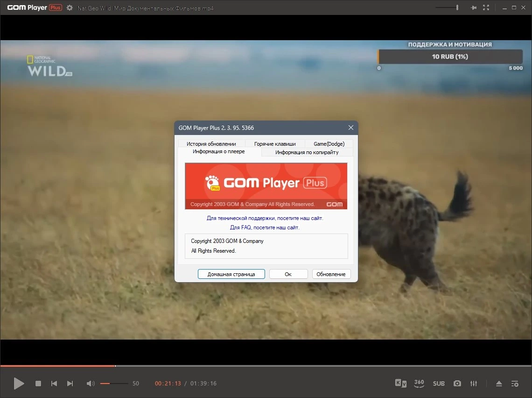Minimize the GOM Player window
532x398 pixels.
[x=504, y=7]
